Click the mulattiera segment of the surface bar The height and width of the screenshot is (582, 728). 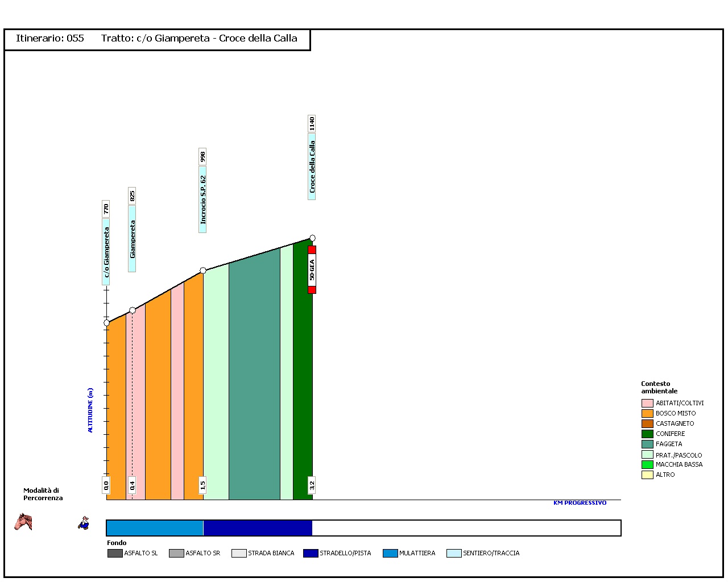[x=155, y=528]
